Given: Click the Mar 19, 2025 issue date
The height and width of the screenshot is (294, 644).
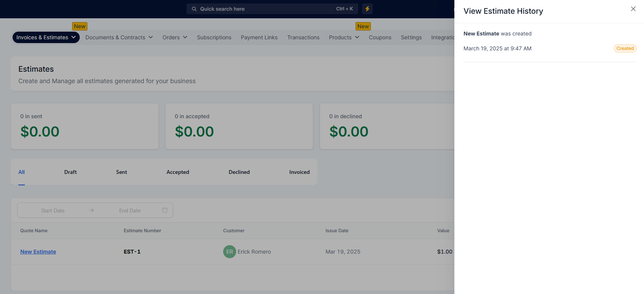Looking at the screenshot, I should pyautogui.click(x=343, y=252).
